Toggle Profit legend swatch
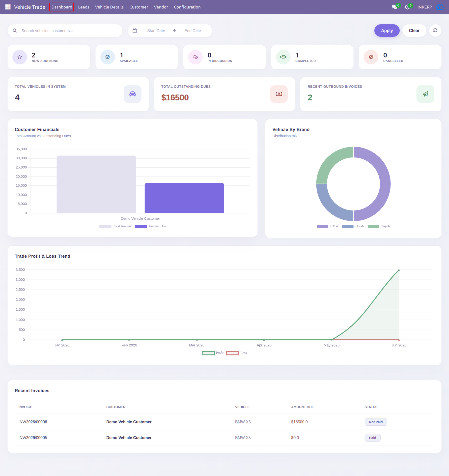The image size is (449, 476). pos(208,353)
